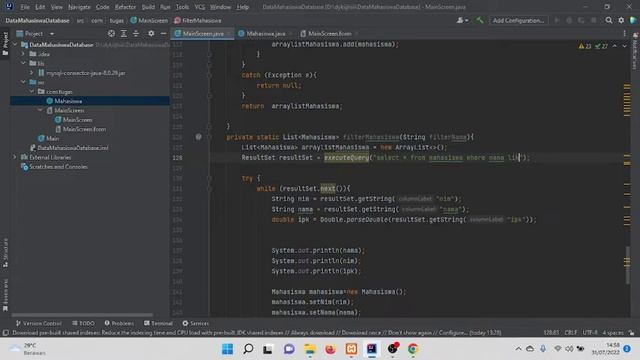Hide the Project panel with minus icon

pyautogui.click(x=163, y=33)
